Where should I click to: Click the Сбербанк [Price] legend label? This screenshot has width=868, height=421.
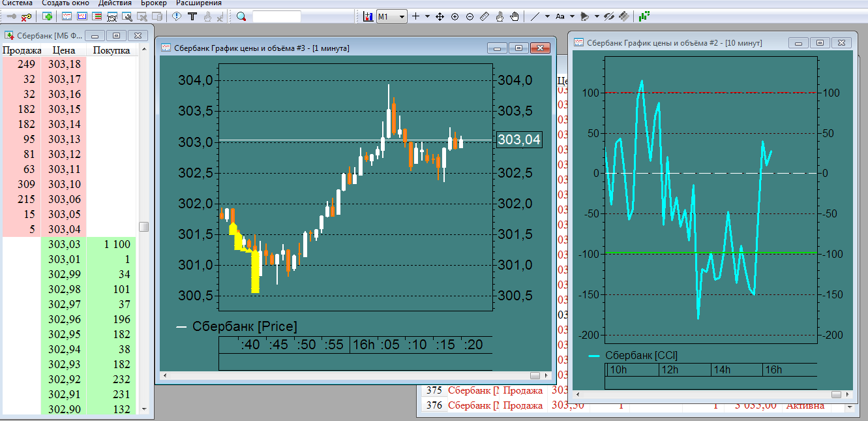[x=245, y=326]
